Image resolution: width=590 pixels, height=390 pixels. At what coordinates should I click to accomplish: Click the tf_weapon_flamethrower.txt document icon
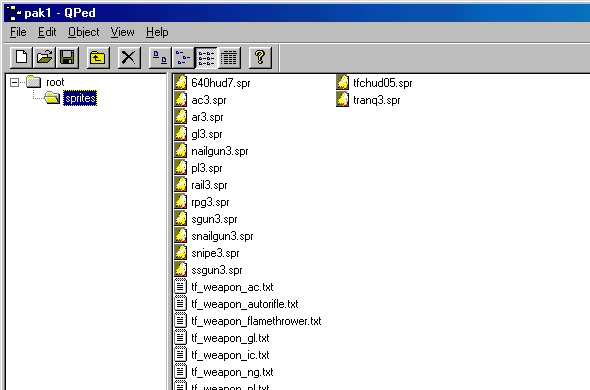[x=181, y=321]
